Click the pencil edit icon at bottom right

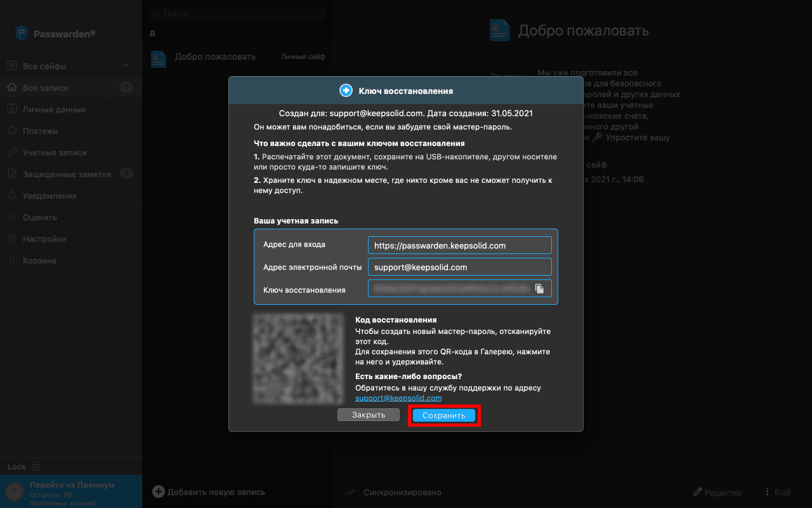[698, 492]
